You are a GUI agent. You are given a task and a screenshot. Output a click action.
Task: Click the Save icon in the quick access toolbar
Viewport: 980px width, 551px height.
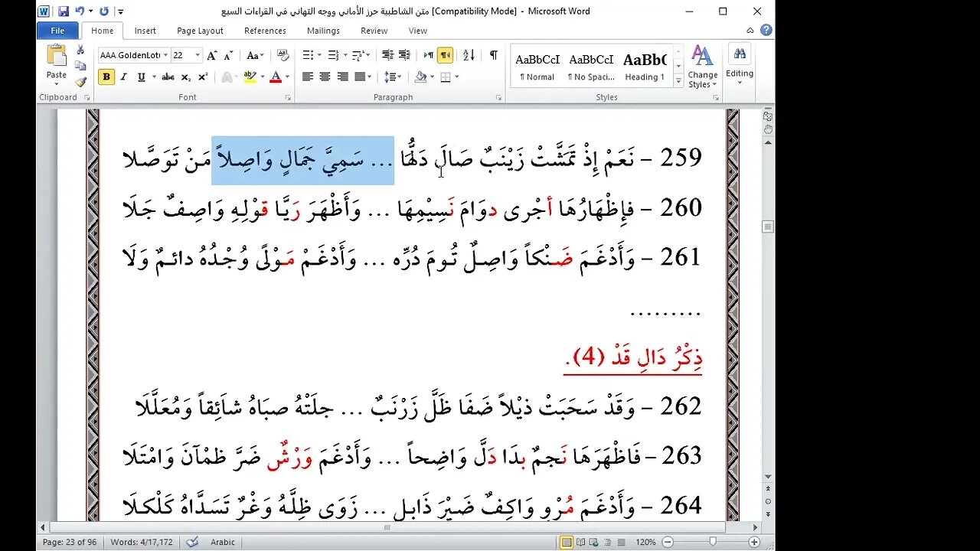(x=64, y=11)
